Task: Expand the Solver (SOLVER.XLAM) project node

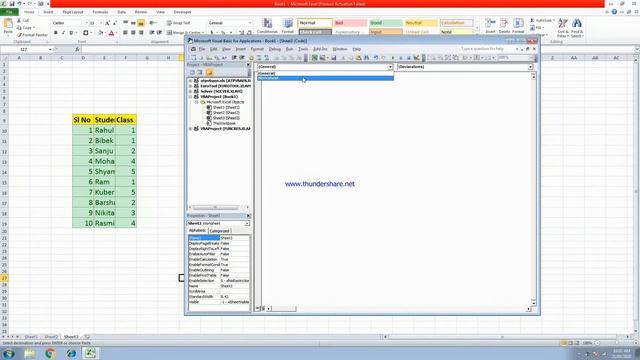Action: (191, 91)
